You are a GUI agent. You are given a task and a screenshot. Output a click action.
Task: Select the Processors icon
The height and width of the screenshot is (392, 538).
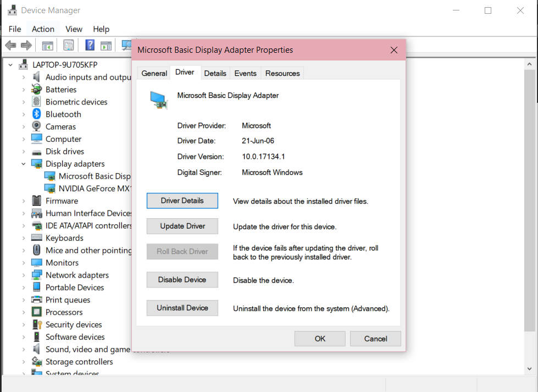click(36, 312)
